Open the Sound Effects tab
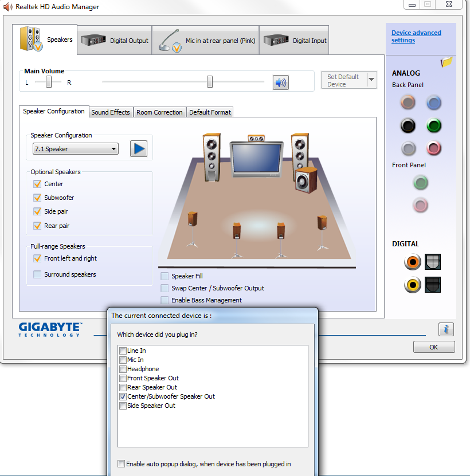Screen dimensions: 470x476 tap(111, 112)
